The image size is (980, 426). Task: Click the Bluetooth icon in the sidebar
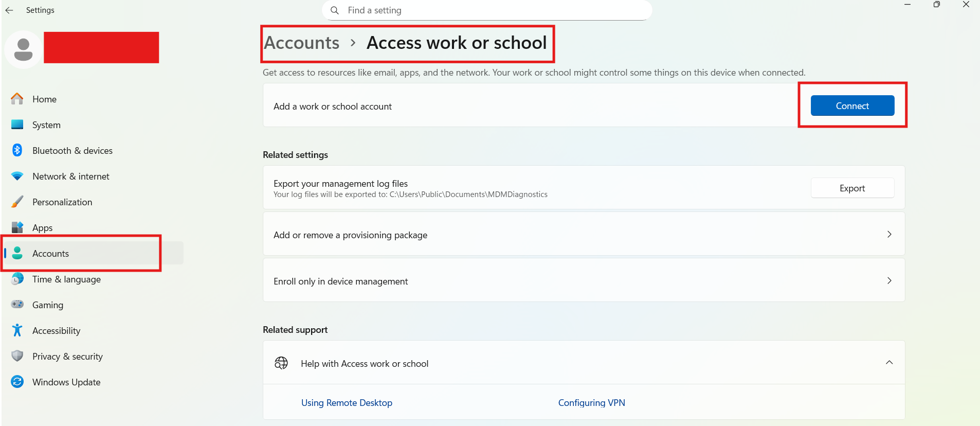17,150
